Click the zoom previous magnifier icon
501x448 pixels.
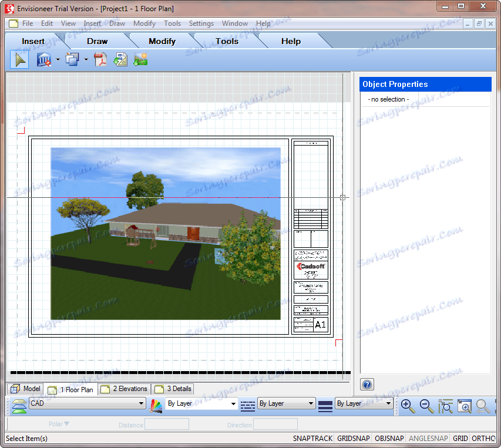[x=483, y=406]
